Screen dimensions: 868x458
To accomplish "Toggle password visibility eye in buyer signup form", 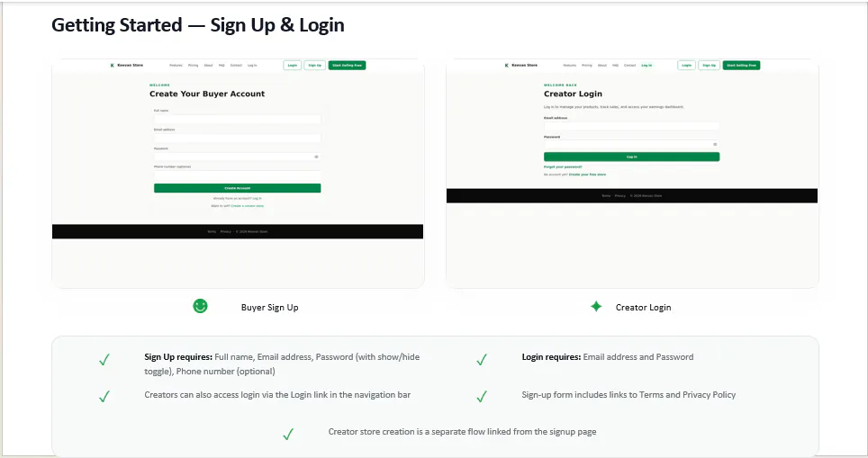I will click(316, 157).
